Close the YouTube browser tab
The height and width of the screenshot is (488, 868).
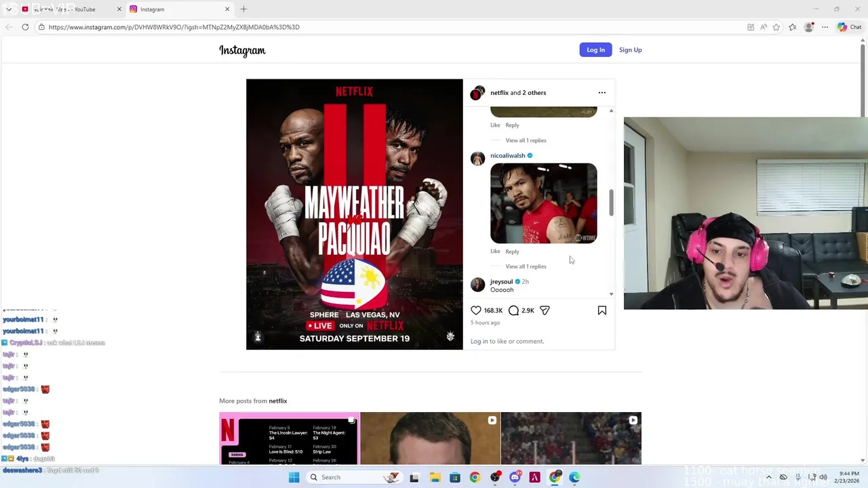click(119, 9)
